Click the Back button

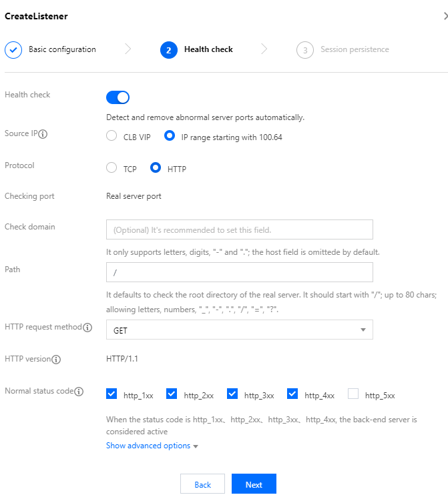tap(202, 484)
